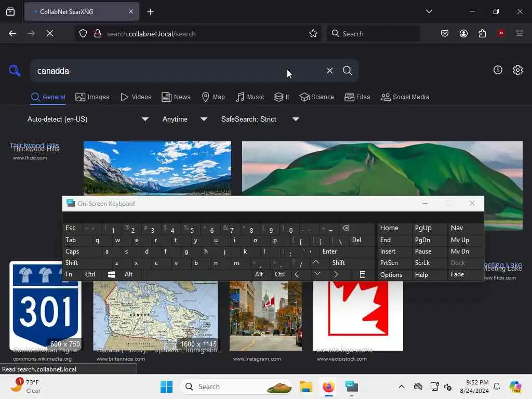The width and height of the screenshot is (532, 399).
Task: Expand SafeSearch: Strict dropdown
Action: (260, 119)
